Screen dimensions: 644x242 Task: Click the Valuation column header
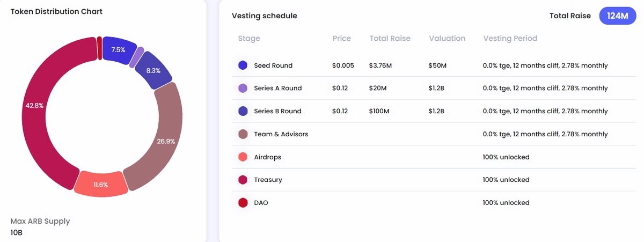447,39
